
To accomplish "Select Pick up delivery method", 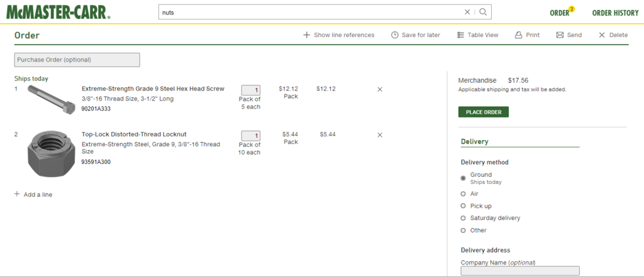I will [x=464, y=206].
